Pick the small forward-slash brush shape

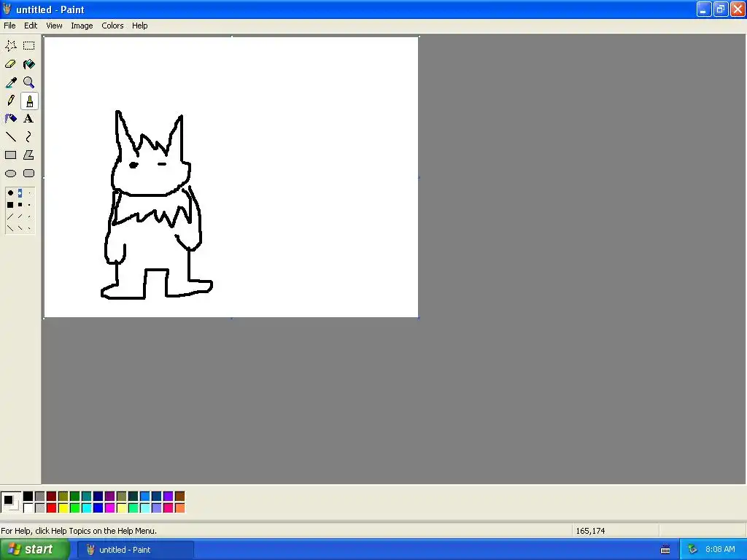coord(29,217)
